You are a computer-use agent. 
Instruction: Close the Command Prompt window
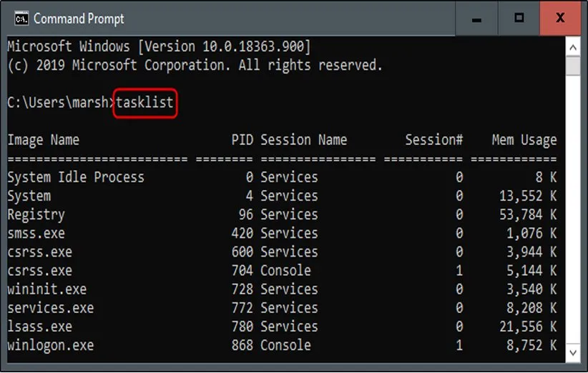click(560, 18)
